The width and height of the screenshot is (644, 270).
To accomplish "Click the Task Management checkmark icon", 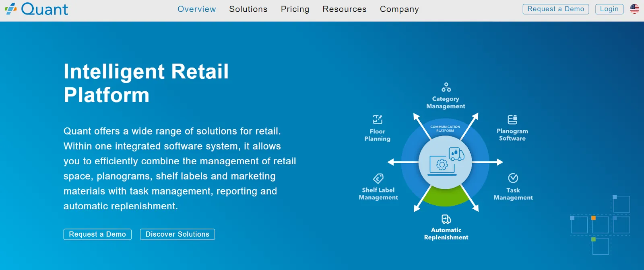I will (x=513, y=178).
